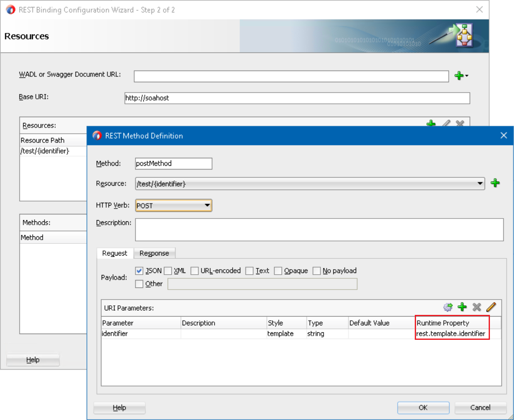Add a new URI parameter with green plus
The image size is (514, 420).
(462, 307)
